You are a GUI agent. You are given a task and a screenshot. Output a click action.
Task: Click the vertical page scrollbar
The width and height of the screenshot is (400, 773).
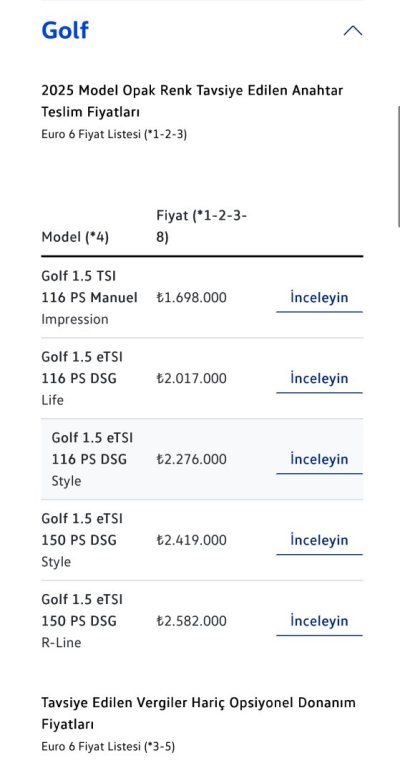pos(398,166)
